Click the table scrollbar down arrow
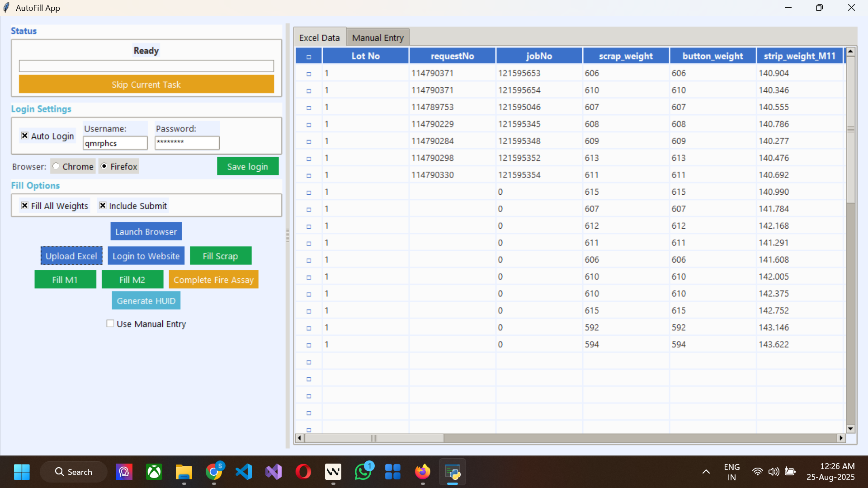The image size is (868, 488). click(851, 429)
